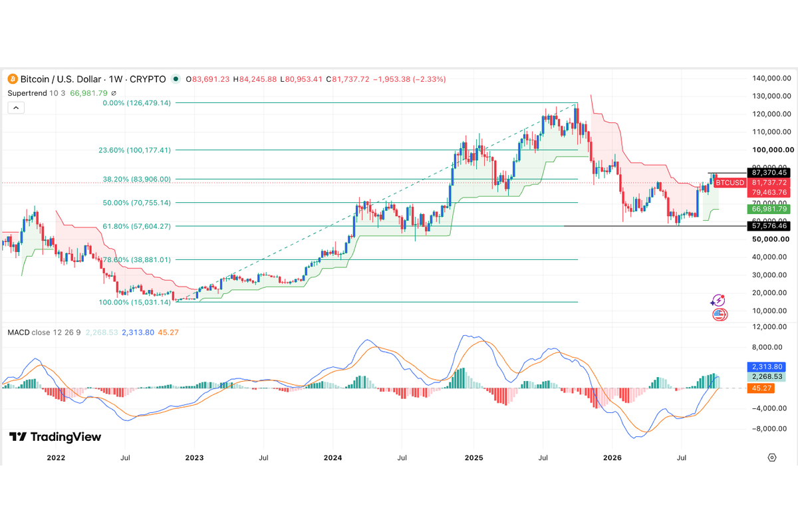This screenshot has height=532, width=798.
Task: Click the Supertrend 10 3 indicator legend
Action: coord(36,94)
